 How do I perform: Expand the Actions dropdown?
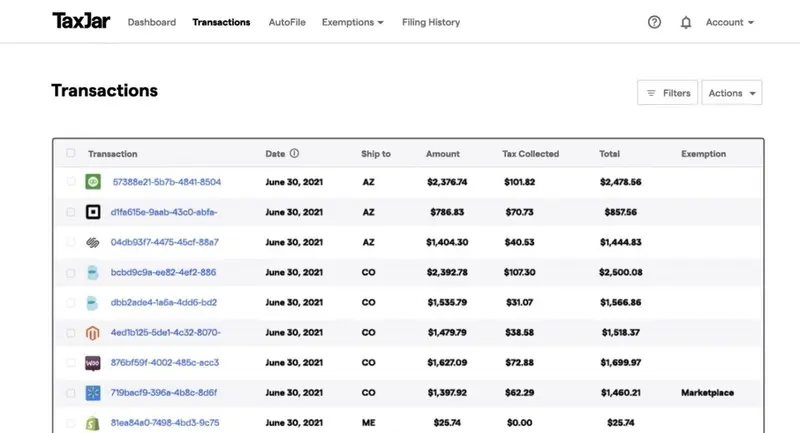(x=732, y=93)
